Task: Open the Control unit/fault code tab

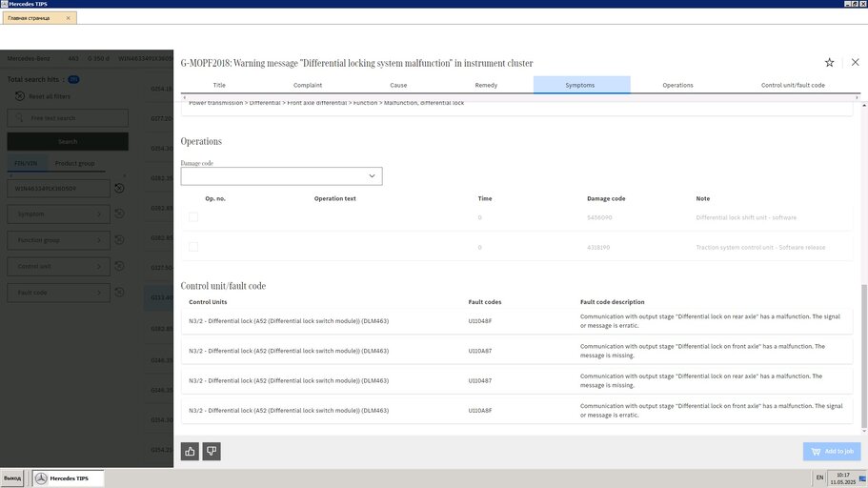Action: pos(793,85)
